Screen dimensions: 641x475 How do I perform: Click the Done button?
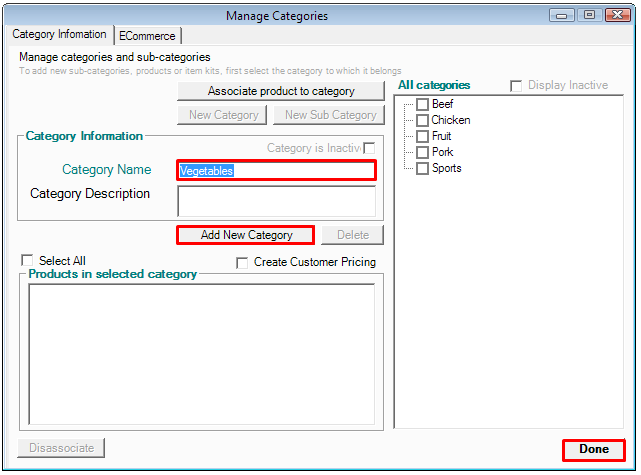click(593, 450)
